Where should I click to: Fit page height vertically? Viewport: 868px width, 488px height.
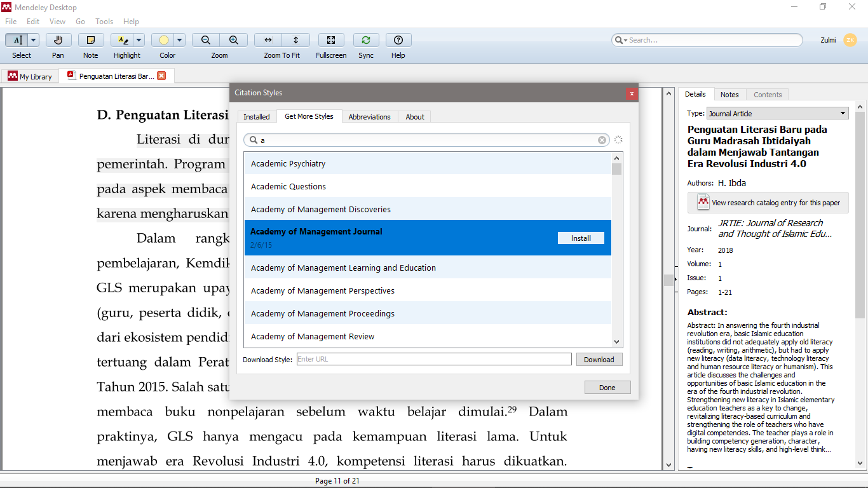pyautogui.click(x=296, y=40)
